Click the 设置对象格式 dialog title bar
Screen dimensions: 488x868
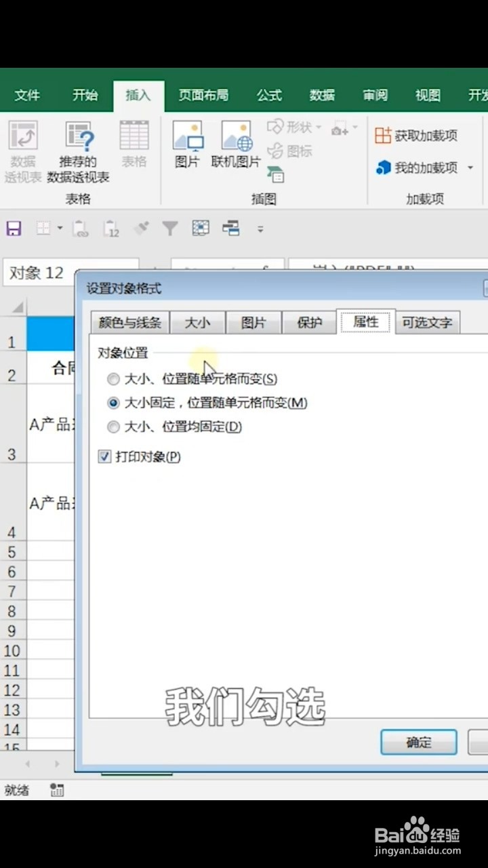(x=281, y=288)
